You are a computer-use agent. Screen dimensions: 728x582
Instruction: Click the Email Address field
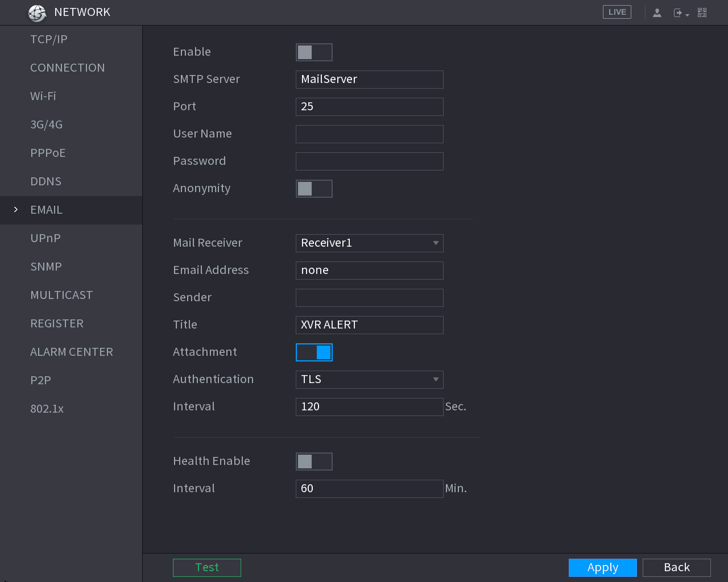[x=370, y=271]
